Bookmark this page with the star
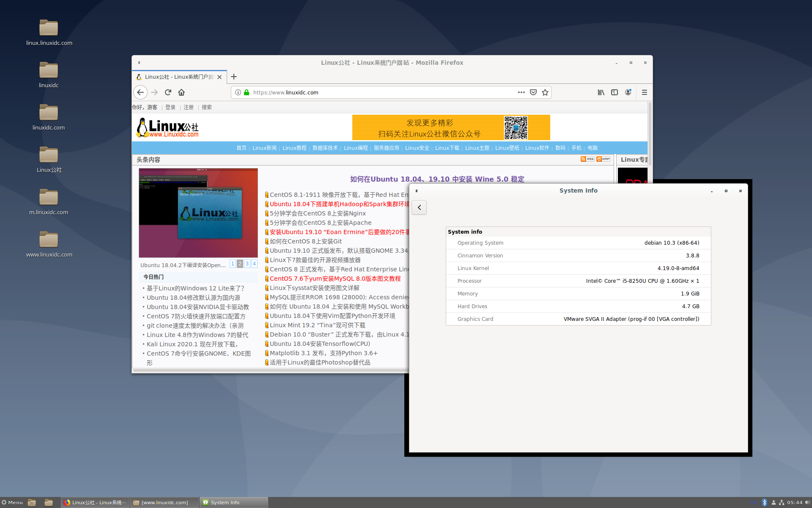The image size is (812, 508). [x=545, y=92]
